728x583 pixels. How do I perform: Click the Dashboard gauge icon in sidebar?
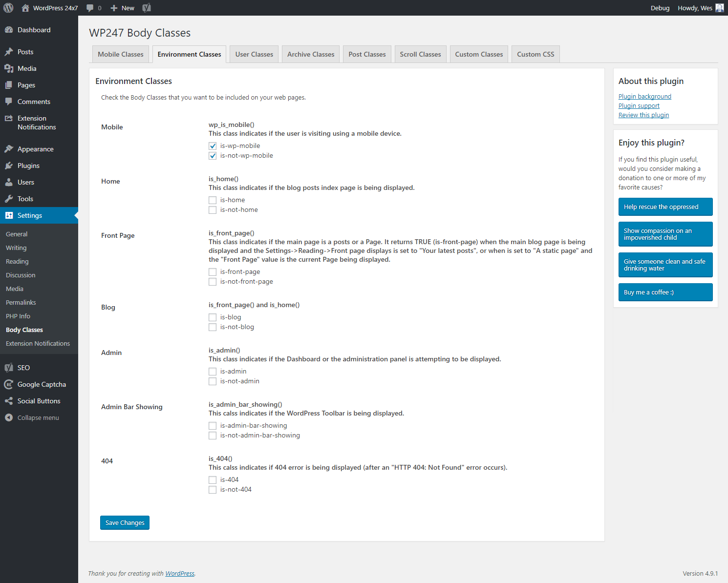tap(9, 30)
